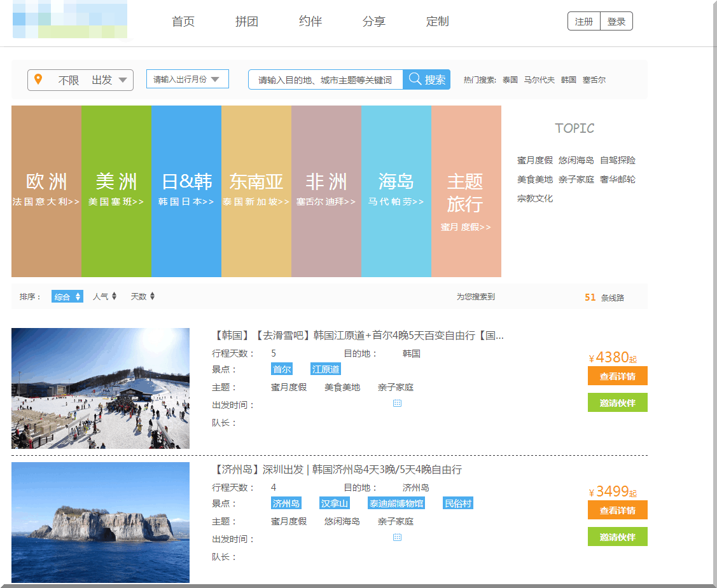Open the calendar icon for 江原道 tour departure
The image size is (717, 588).
tap(397, 402)
